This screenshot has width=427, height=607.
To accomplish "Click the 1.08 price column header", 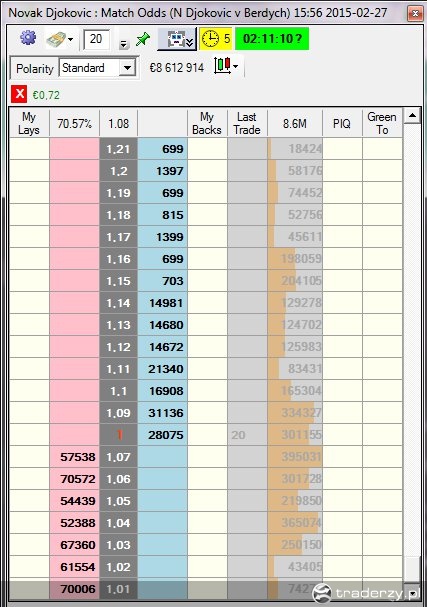I will pyautogui.click(x=118, y=123).
